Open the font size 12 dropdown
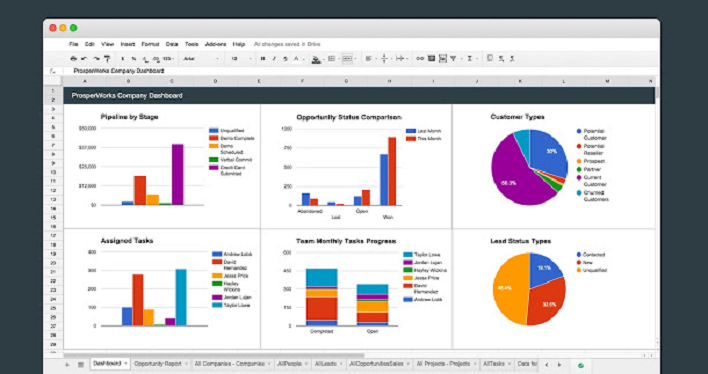 click(241, 58)
